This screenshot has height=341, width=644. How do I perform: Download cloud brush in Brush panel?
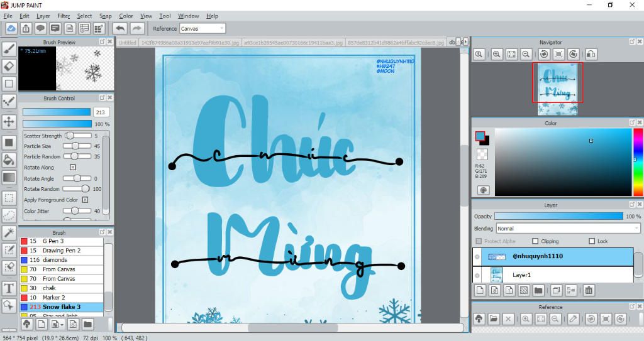click(x=26, y=324)
